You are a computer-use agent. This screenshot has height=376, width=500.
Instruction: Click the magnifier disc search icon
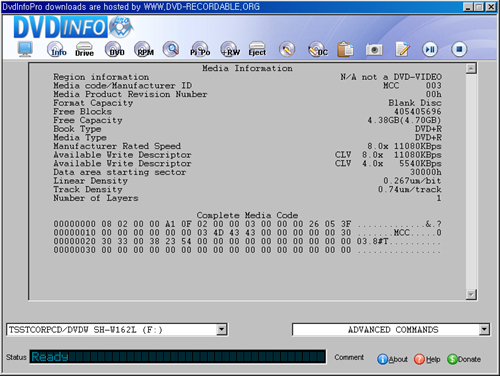[171, 49]
